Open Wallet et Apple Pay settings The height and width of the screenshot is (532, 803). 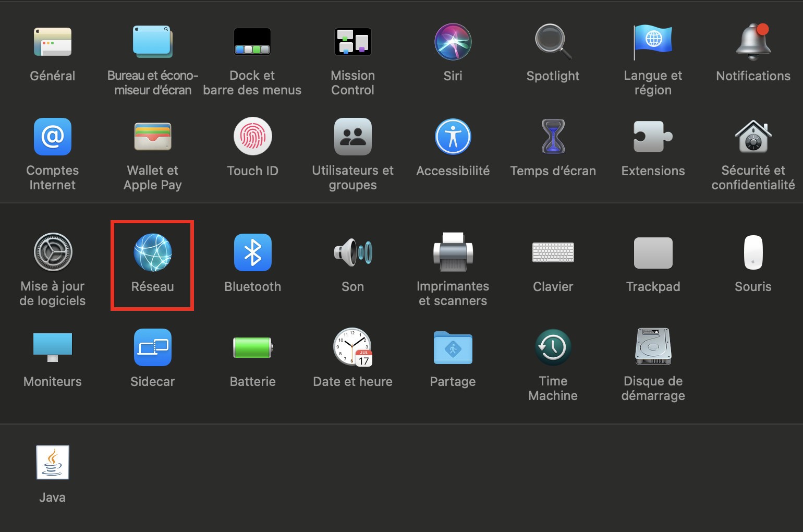click(x=152, y=137)
